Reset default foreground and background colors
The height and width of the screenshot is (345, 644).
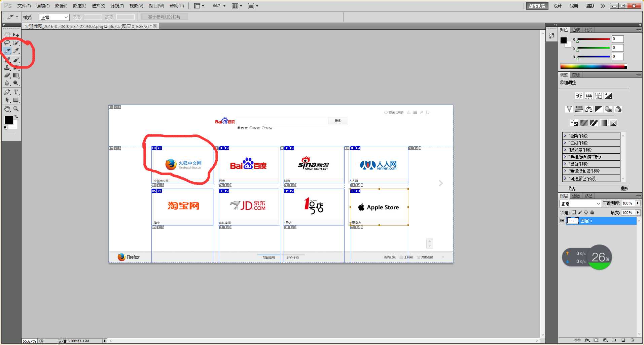[x=5, y=127]
